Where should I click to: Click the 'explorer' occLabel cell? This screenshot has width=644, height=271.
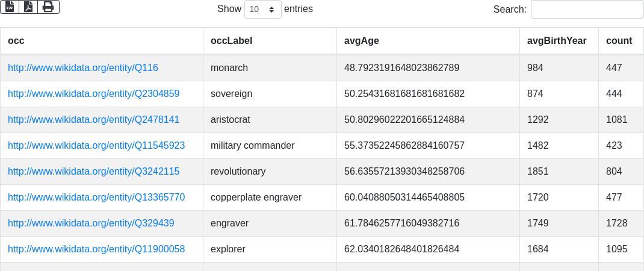coord(228,249)
